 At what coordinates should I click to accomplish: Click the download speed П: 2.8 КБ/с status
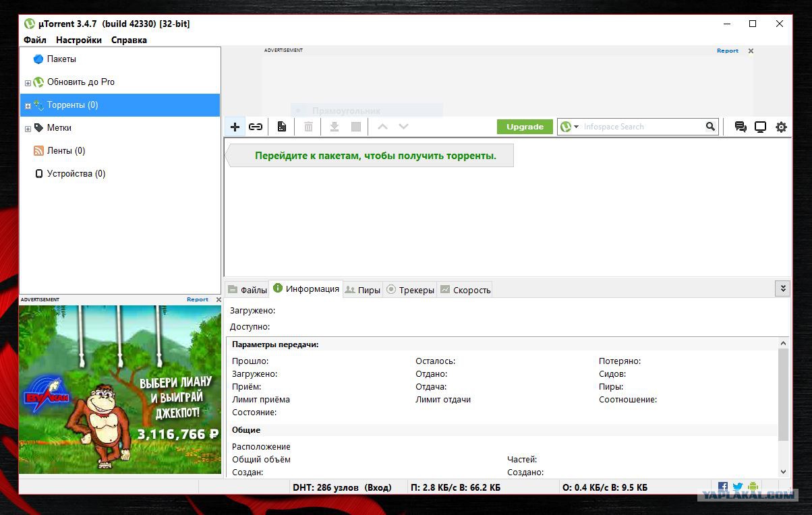455,487
